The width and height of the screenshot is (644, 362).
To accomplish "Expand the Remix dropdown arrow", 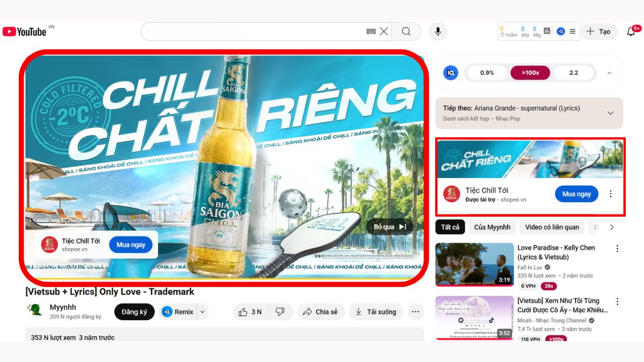I will point(202,312).
